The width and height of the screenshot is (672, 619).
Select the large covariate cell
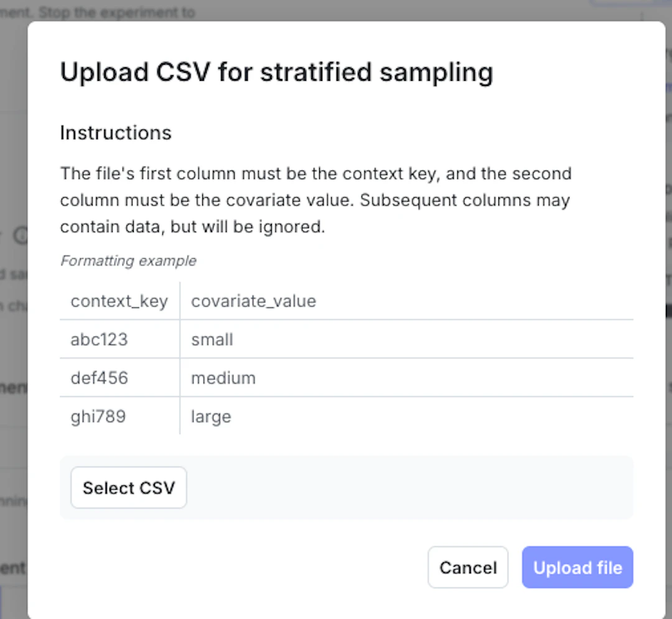[211, 416]
